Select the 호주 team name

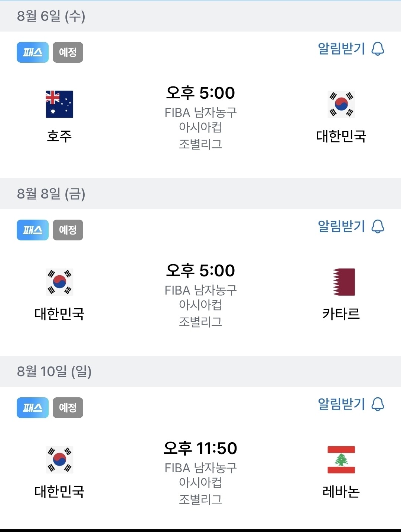point(59,136)
